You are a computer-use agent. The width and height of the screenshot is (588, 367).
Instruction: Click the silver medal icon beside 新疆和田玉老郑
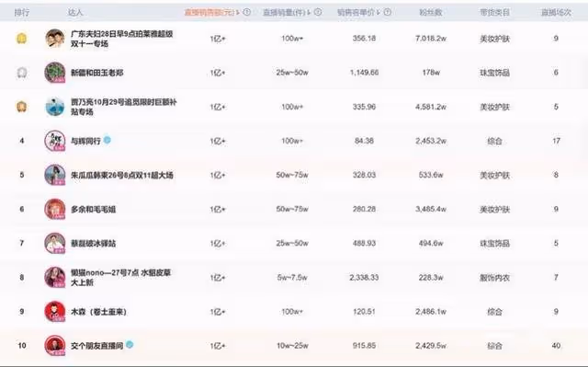coord(22,73)
